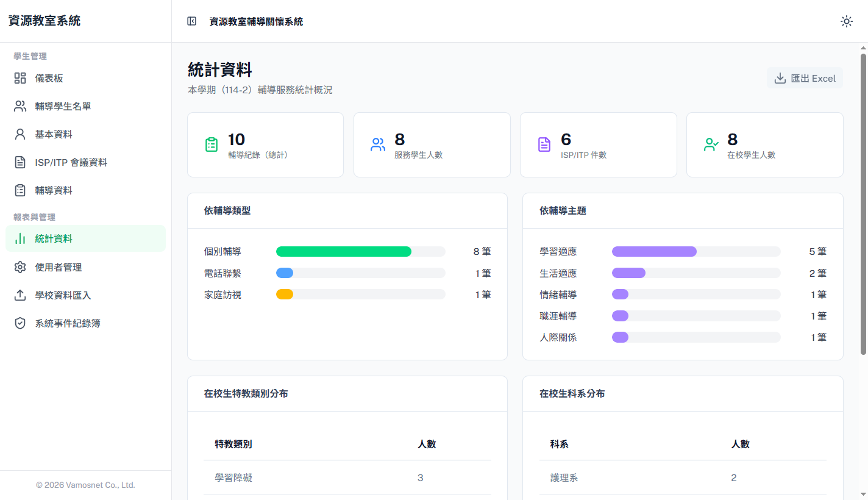
Task: Click the 學習障礙 table row
Action: [x=347, y=477]
